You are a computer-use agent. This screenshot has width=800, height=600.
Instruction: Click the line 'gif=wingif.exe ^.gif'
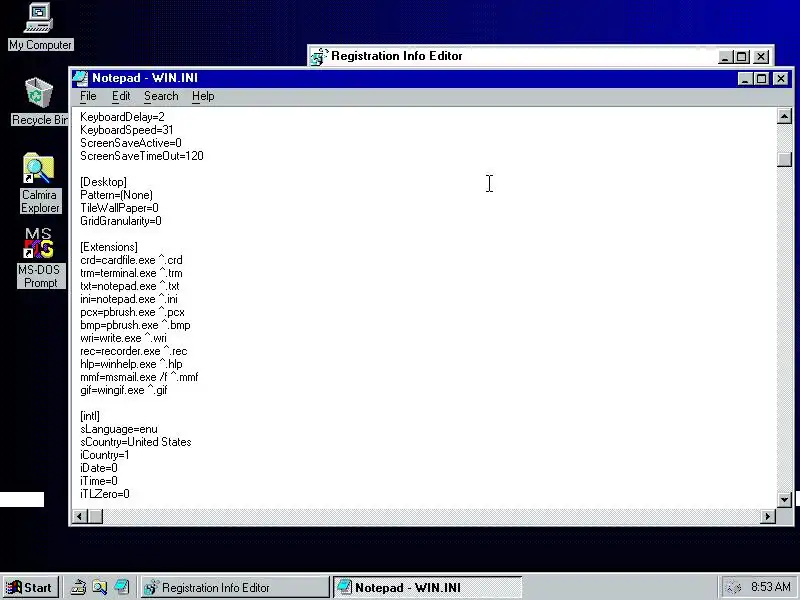[x=124, y=390]
